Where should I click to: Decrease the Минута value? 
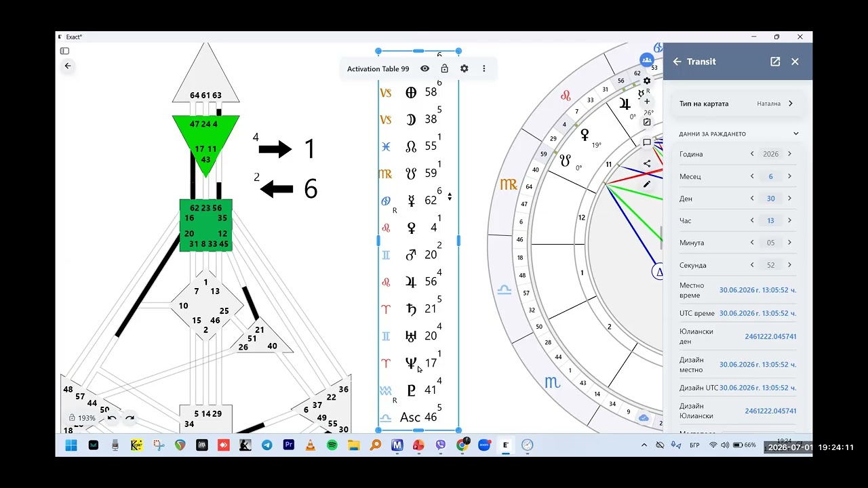[x=752, y=243]
